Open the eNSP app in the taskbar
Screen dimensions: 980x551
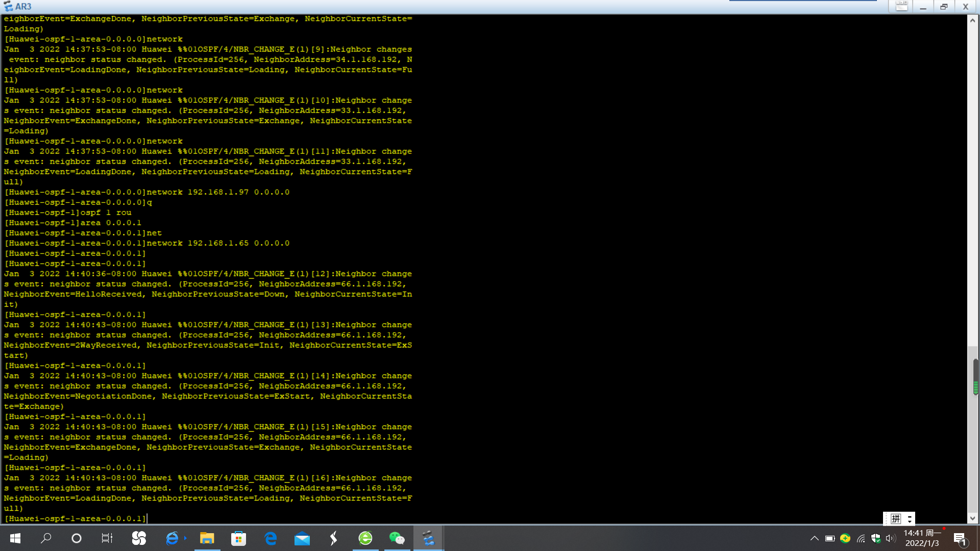pos(428,538)
